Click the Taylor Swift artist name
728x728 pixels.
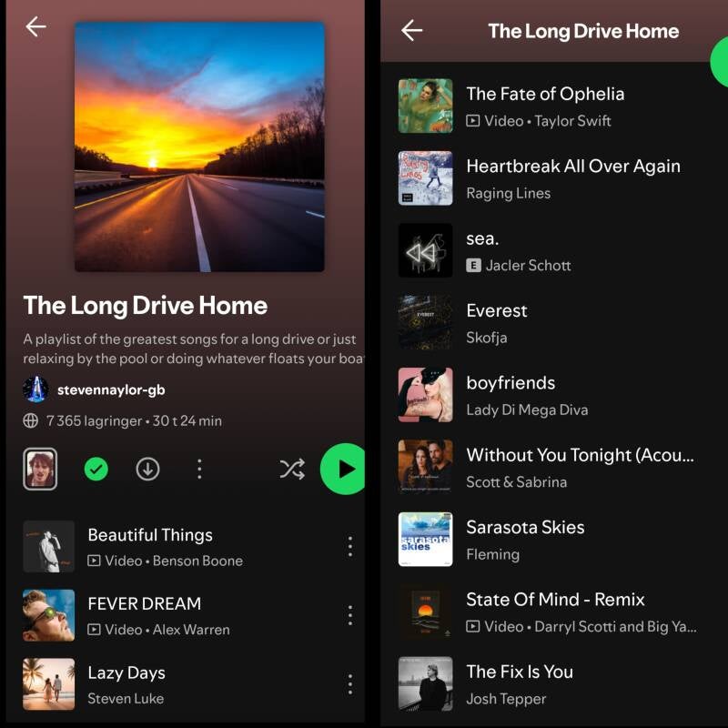pyautogui.click(x=572, y=121)
